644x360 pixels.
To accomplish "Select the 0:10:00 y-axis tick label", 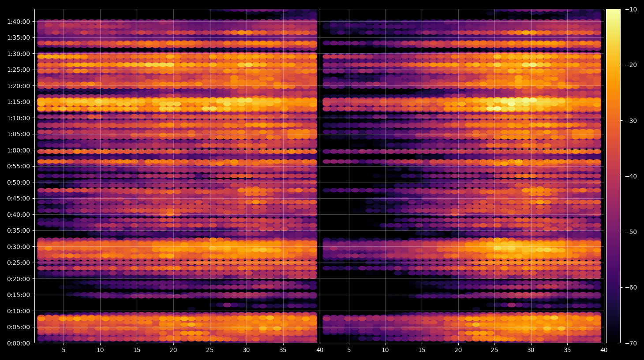I will (19, 311).
